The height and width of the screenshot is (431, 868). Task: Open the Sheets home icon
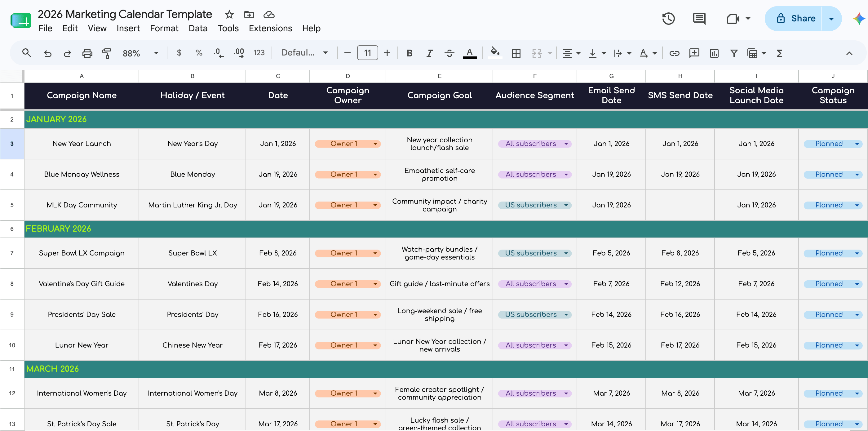20,21
